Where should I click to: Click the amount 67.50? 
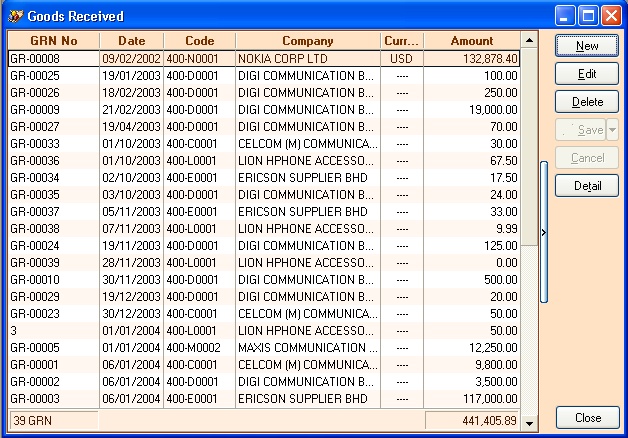[504, 161]
